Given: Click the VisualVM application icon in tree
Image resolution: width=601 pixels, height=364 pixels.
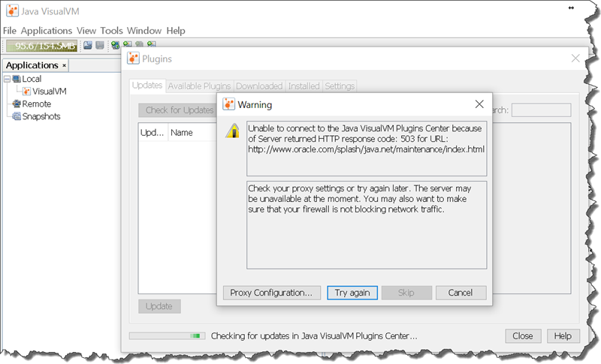Looking at the screenshot, I should pos(26,92).
